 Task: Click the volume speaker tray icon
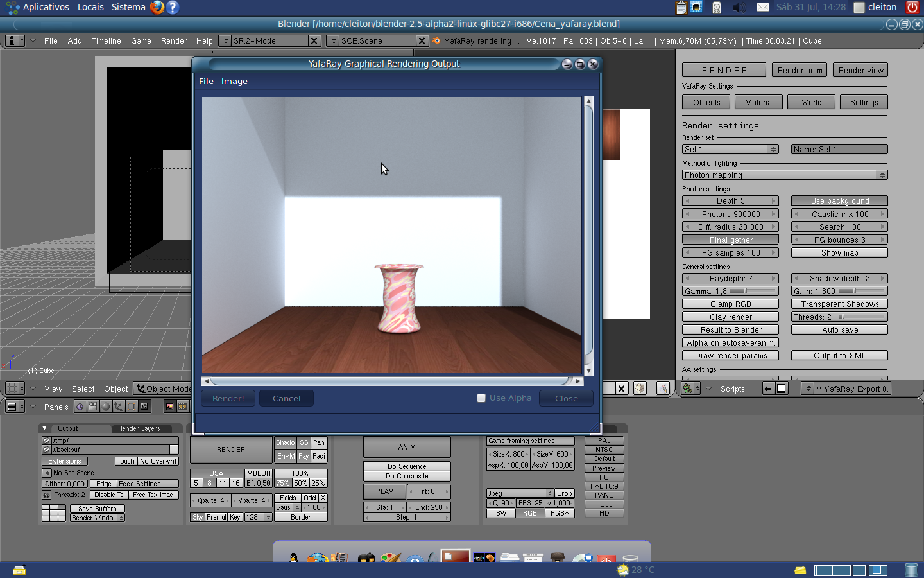click(x=740, y=7)
